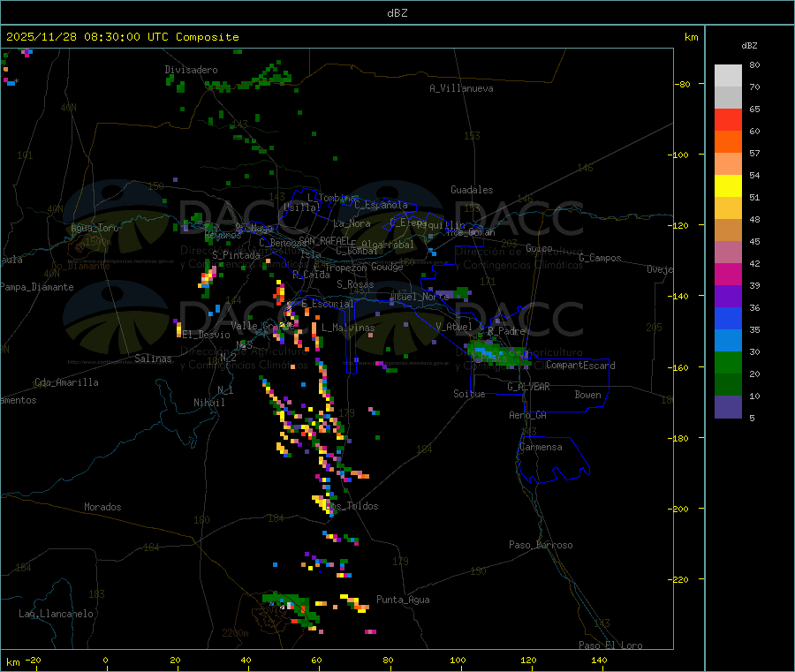The width and height of the screenshot is (795, 672).
Task: Click the Carmensa map label
Action: tap(541, 447)
